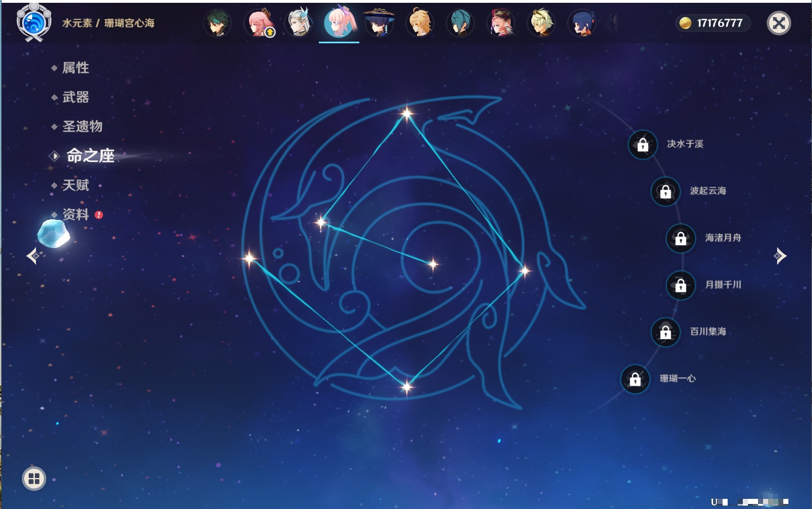Click the title text 水元素 / 珊瑚宫心海
Screen dimensions: 812x509
pos(108,23)
